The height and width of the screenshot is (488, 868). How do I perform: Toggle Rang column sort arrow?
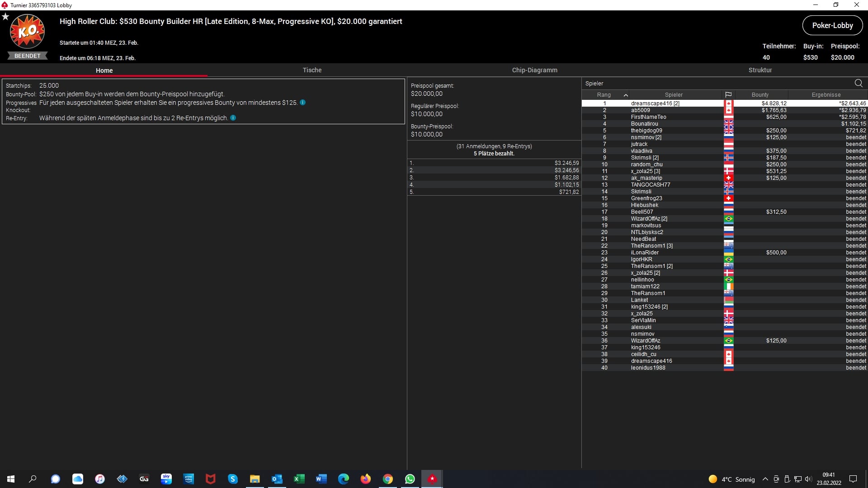pos(625,95)
